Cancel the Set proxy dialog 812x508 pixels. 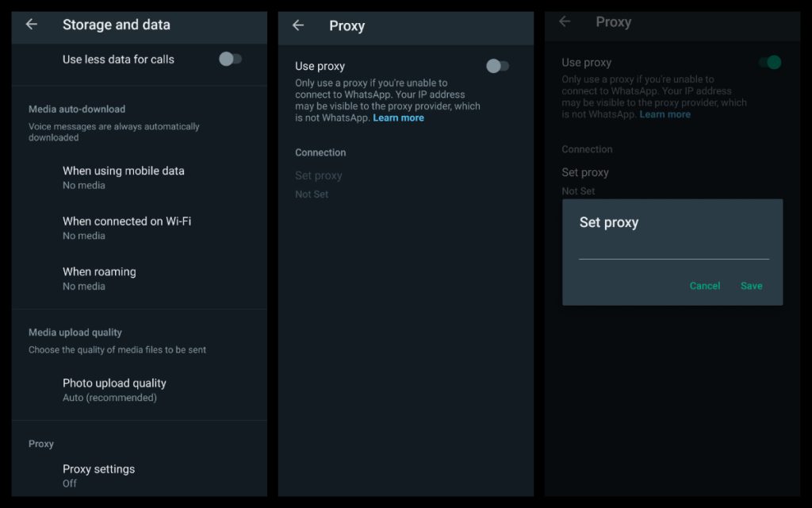coord(705,286)
